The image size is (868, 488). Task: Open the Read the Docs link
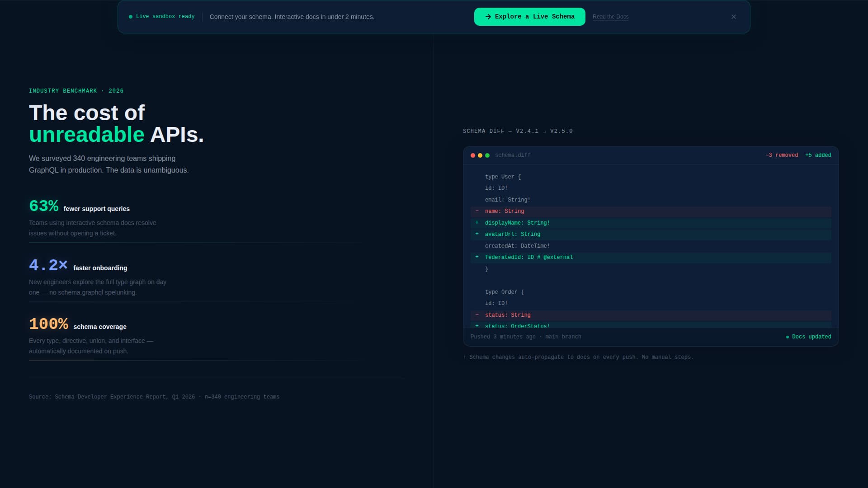tap(610, 17)
